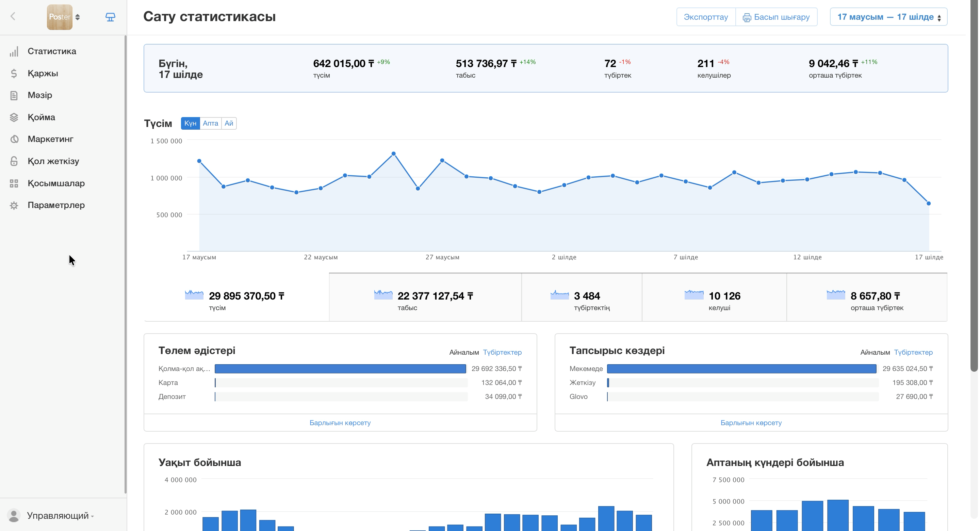Click the storefront icon in the sidebar header
Image resolution: width=980 pixels, height=531 pixels.
click(x=110, y=17)
